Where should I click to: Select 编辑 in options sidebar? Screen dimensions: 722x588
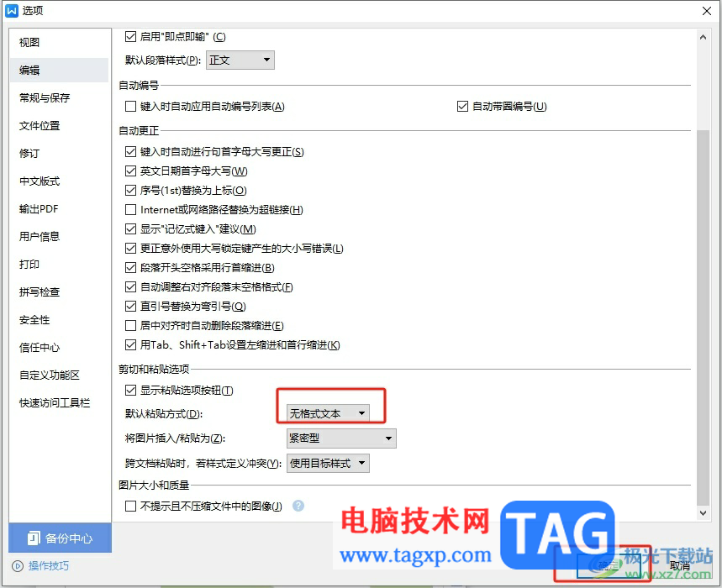pos(60,70)
